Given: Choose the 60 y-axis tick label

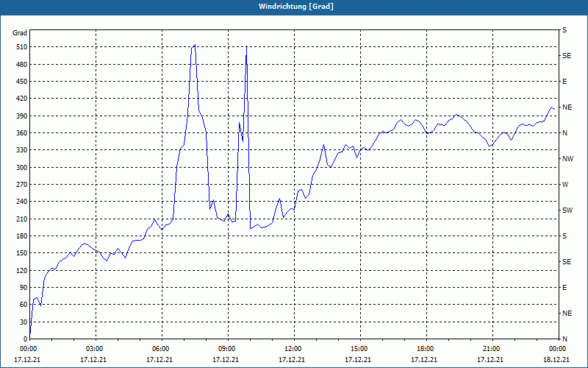Looking at the screenshot, I should (x=24, y=305).
